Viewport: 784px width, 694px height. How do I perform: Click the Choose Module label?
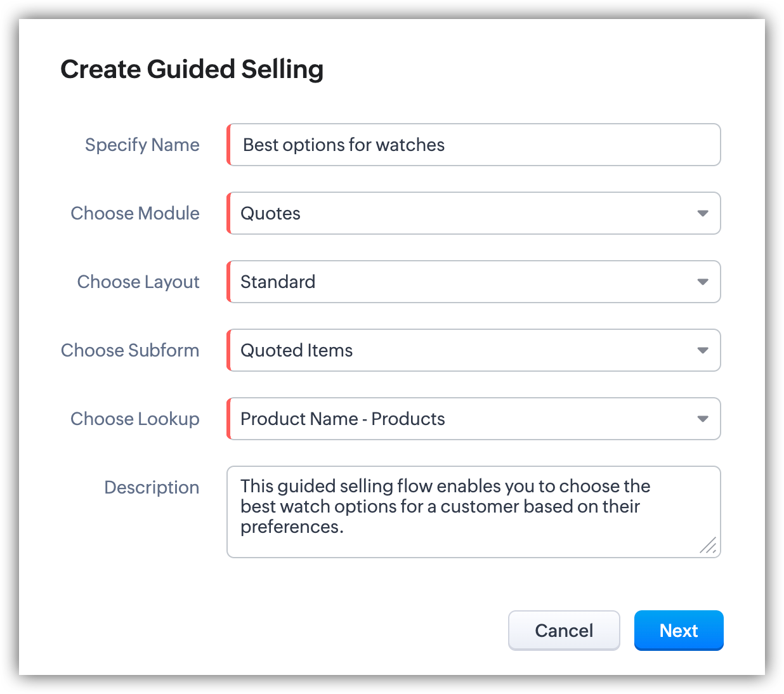(135, 213)
